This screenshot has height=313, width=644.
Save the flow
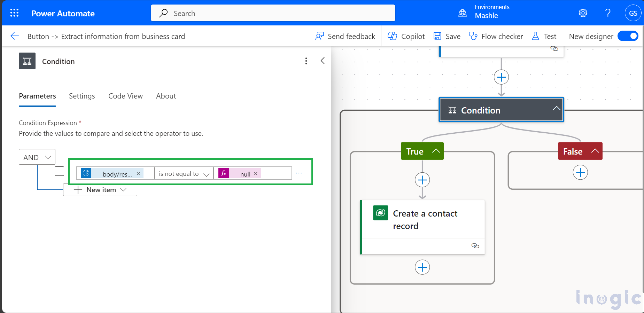(x=447, y=36)
